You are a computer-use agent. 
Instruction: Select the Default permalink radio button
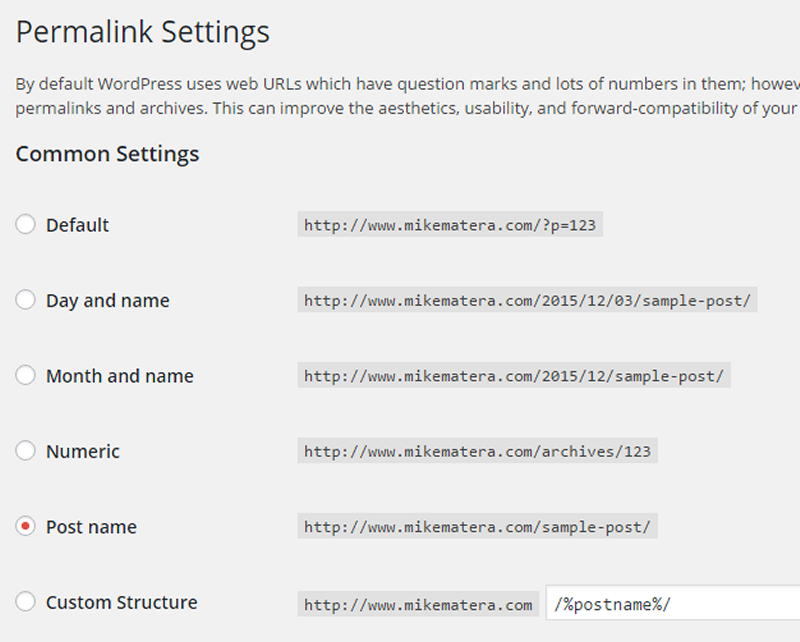click(x=26, y=224)
